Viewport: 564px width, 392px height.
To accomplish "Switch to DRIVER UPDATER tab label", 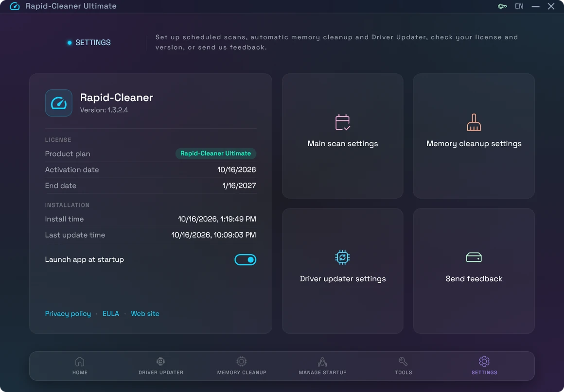I will point(161,373).
